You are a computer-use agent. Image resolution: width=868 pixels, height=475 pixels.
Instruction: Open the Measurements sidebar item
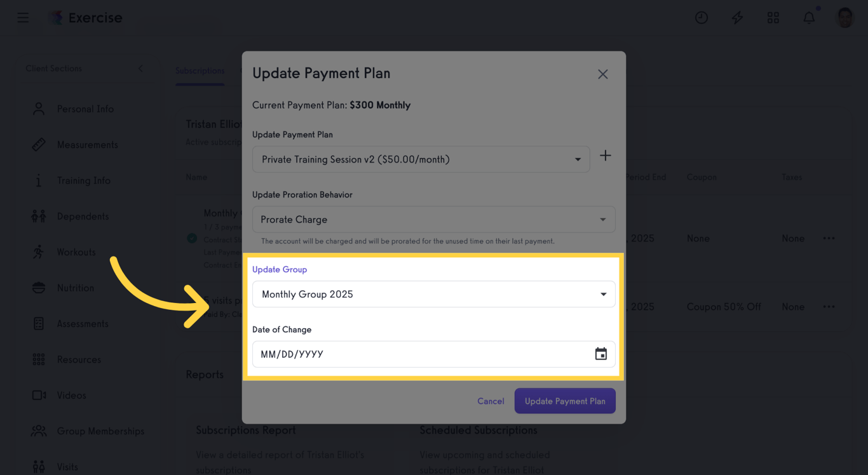pyautogui.click(x=87, y=145)
